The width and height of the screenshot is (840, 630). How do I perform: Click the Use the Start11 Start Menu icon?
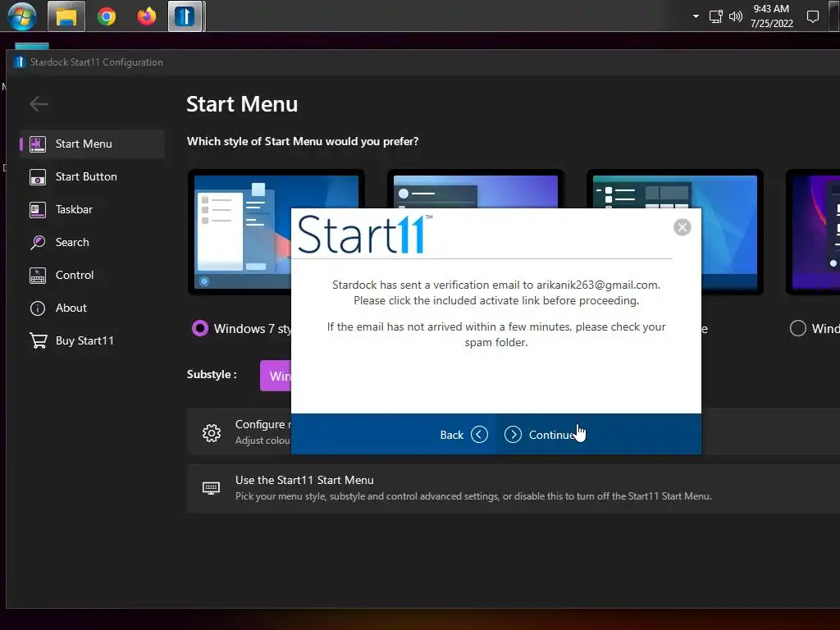pyautogui.click(x=211, y=488)
